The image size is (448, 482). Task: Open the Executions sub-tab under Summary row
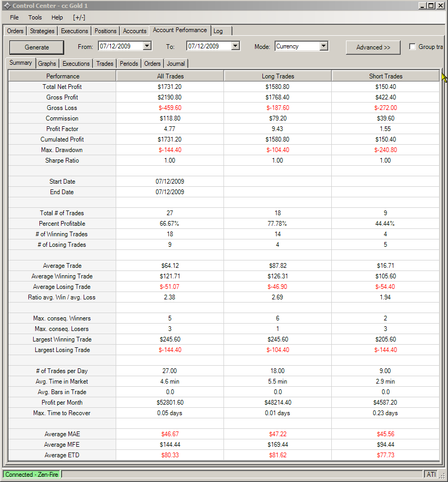pyautogui.click(x=76, y=64)
